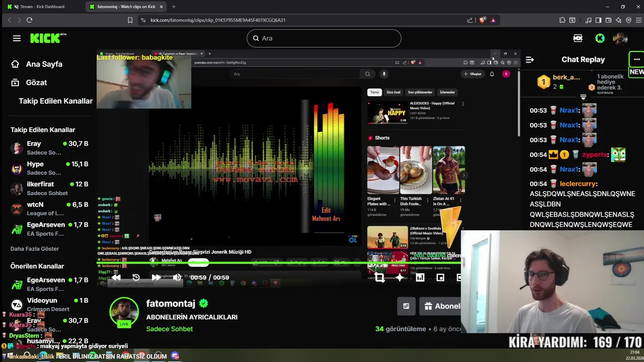Collapse the Chat Replay panel

coord(530,59)
